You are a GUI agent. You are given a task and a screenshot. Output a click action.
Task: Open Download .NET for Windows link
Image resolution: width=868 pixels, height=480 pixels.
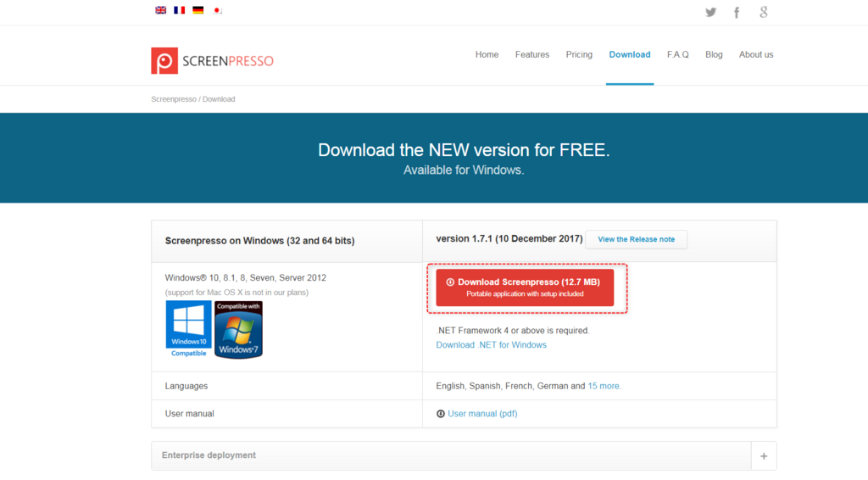(x=491, y=345)
